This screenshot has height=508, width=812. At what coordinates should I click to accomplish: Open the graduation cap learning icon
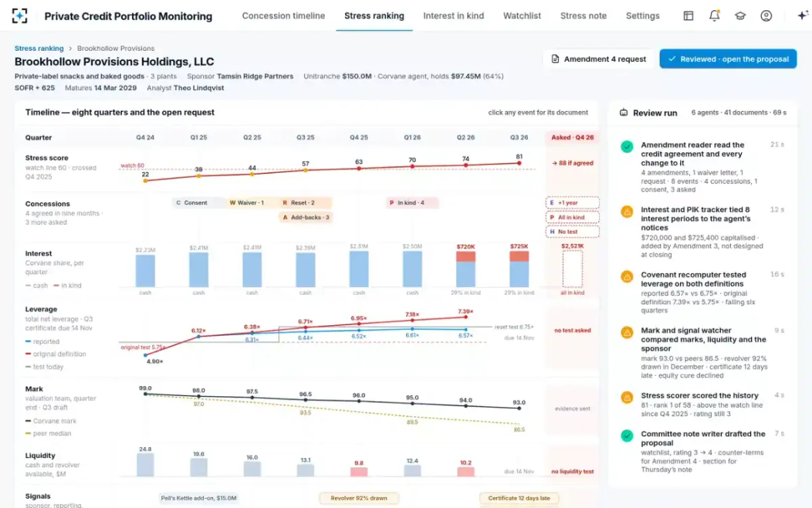point(740,16)
